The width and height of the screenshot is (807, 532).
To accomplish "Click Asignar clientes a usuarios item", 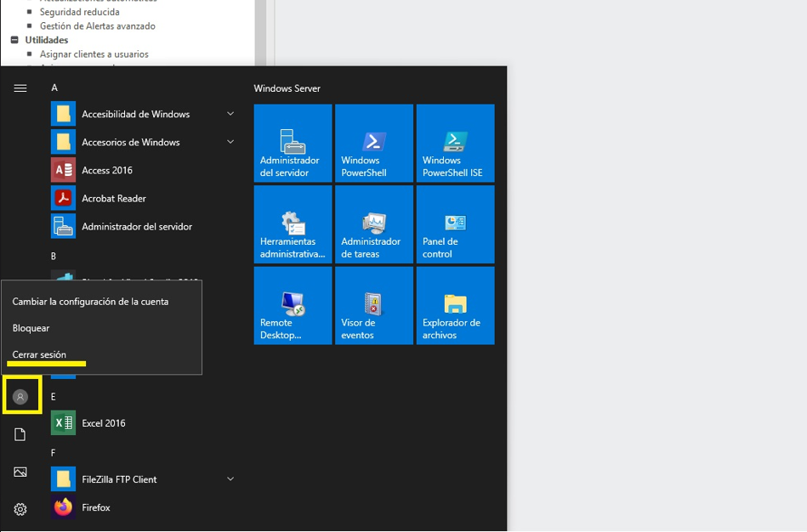I will (94, 54).
